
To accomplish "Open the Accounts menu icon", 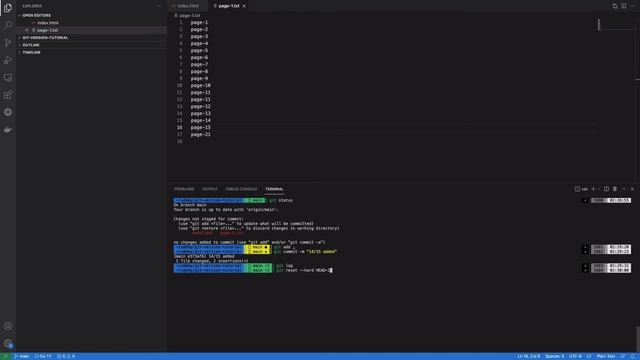I will click(x=8, y=326).
